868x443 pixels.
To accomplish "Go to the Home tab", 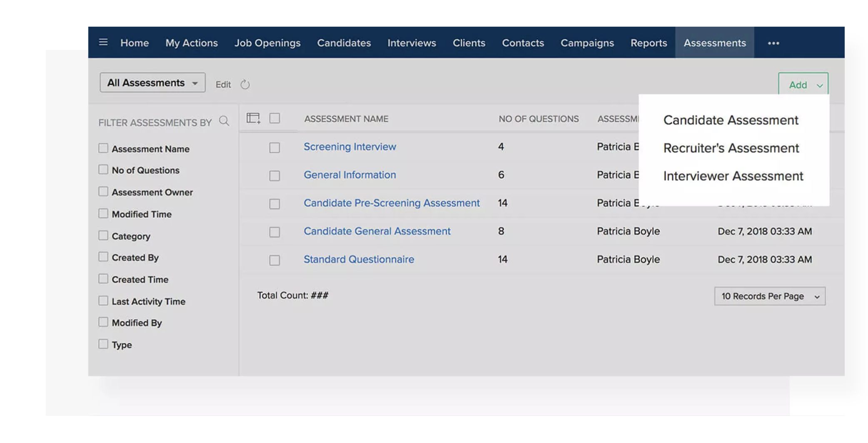I will pos(135,43).
